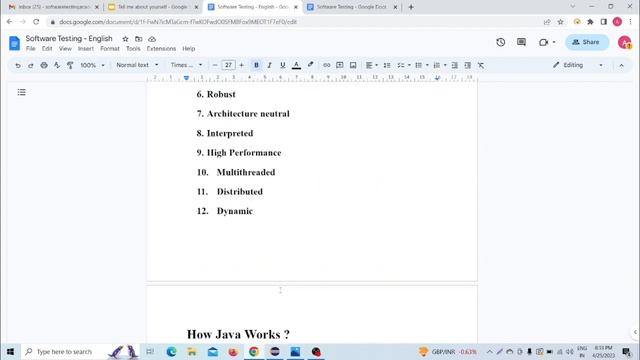Open version history with the clock icon
640x360 pixels.
click(500, 42)
